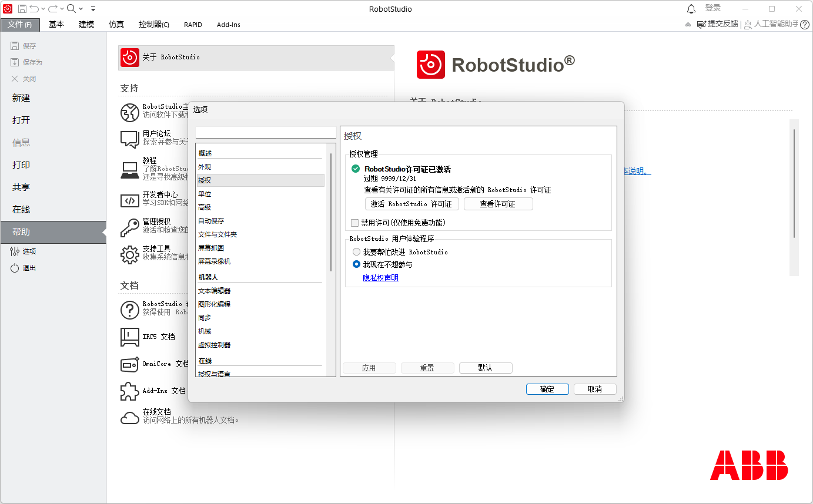Click the redo arrow in quick access toolbar
This screenshot has height=504, width=813.
point(52,9)
